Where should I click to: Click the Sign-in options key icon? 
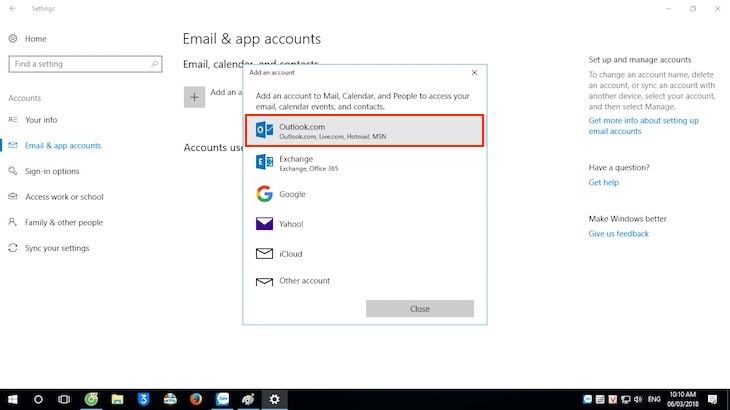(x=13, y=171)
